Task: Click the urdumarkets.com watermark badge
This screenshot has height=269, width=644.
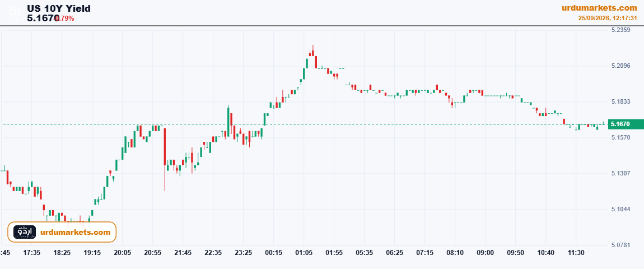Action: coord(62,232)
